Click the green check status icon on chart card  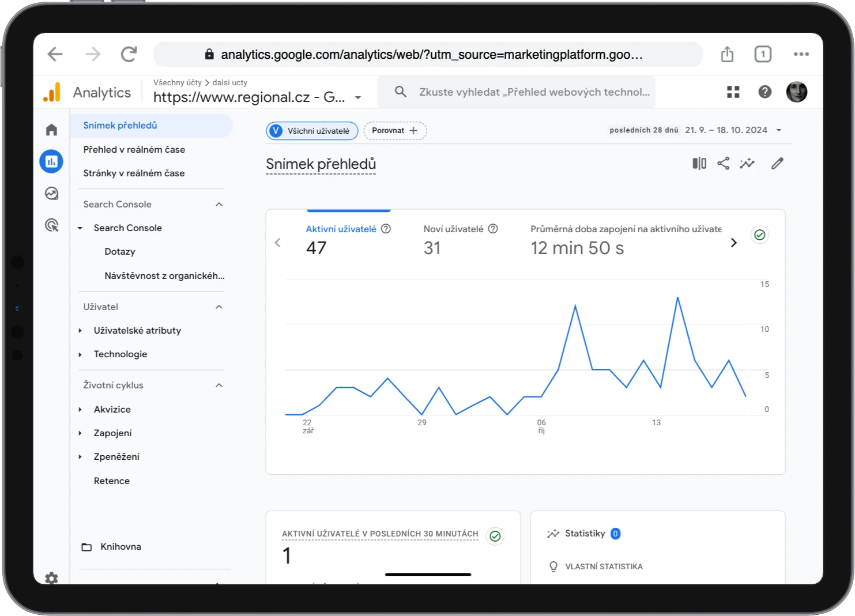pyautogui.click(x=760, y=235)
